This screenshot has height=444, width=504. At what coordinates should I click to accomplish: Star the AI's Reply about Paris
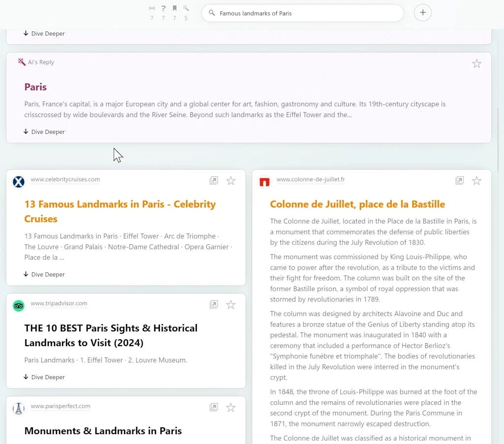click(476, 63)
